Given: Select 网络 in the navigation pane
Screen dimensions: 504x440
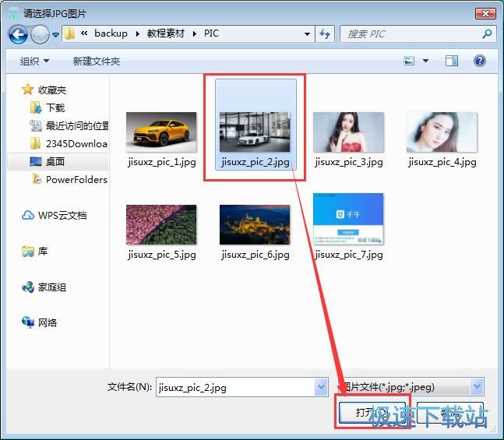Looking at the screenshot, I should coord(48,322).
